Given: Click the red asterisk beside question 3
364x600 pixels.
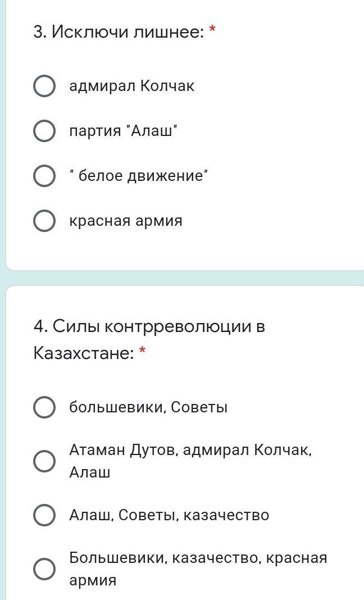Looking at the screenshot, I should point(212,30).
